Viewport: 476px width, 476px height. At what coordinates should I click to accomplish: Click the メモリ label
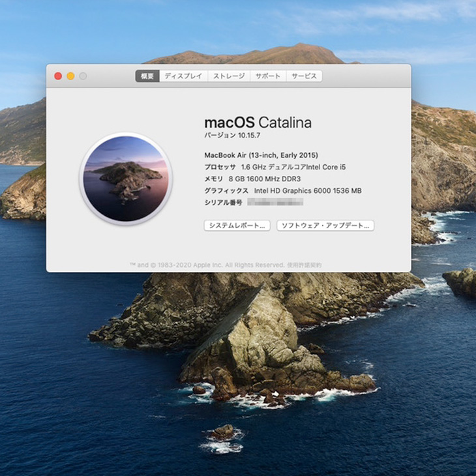[x=214, y=179]
